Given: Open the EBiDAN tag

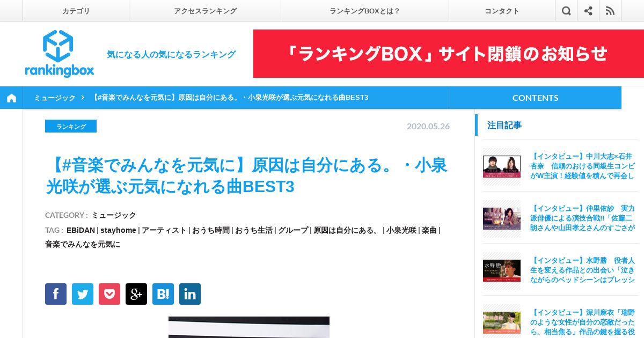Looking at the screenshot, I should (80, 230).
